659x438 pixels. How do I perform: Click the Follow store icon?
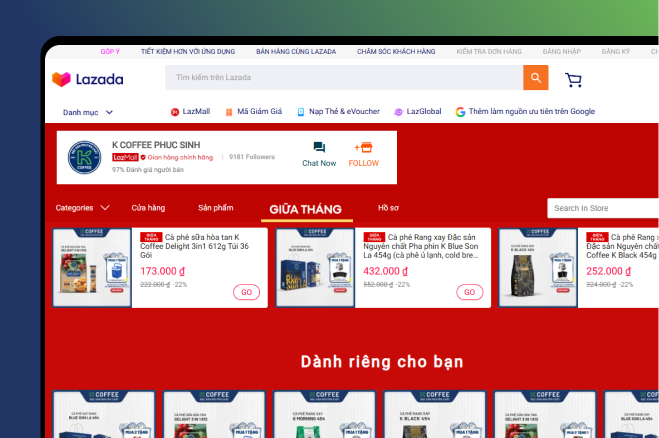[x=364, y=147]
